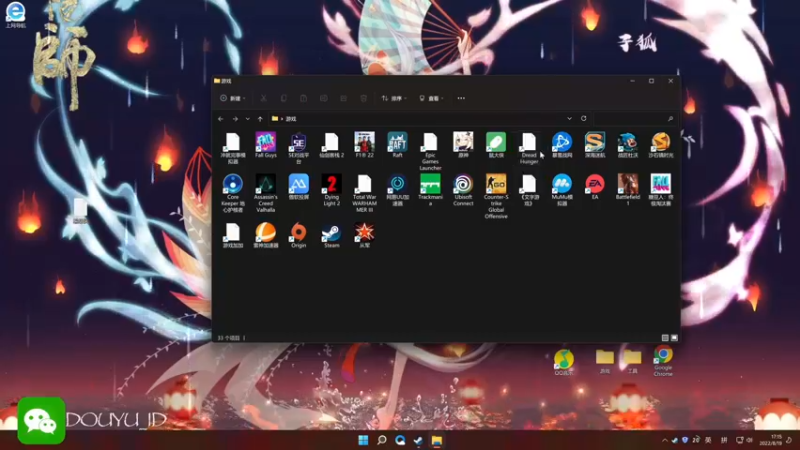Image resolution: width=800 pixels, height=450 pixels.
Task: Open the Core Keeper shortcut
Action: (233, 193)
